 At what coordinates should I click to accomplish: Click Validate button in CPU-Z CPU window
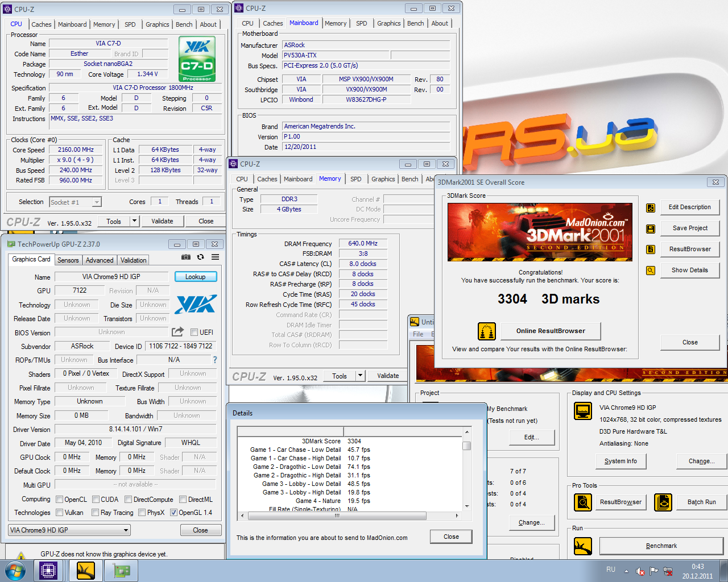162,221
